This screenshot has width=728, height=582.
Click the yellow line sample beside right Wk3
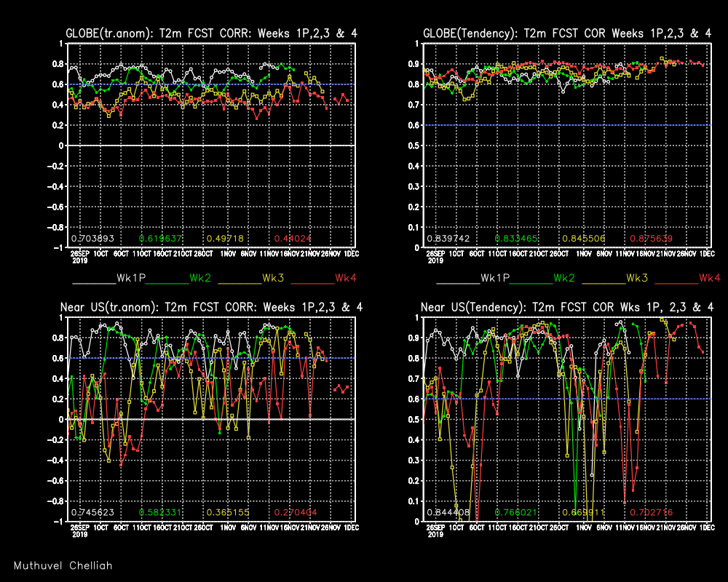coord(604,283)
